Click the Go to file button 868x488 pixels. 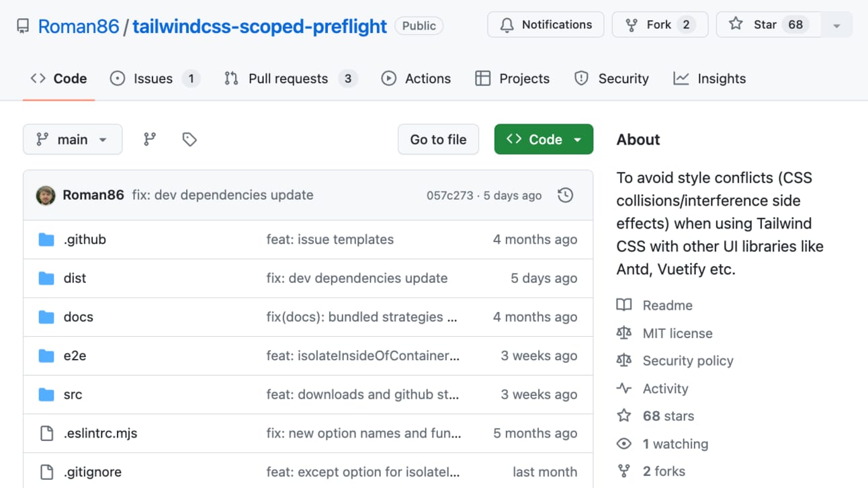[x=438, y=139]
